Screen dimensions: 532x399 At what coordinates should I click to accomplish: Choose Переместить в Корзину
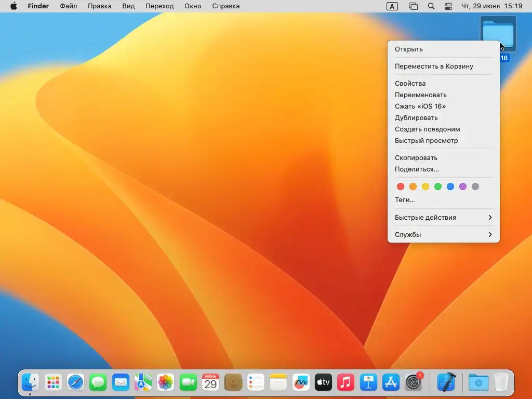[444, 66]
